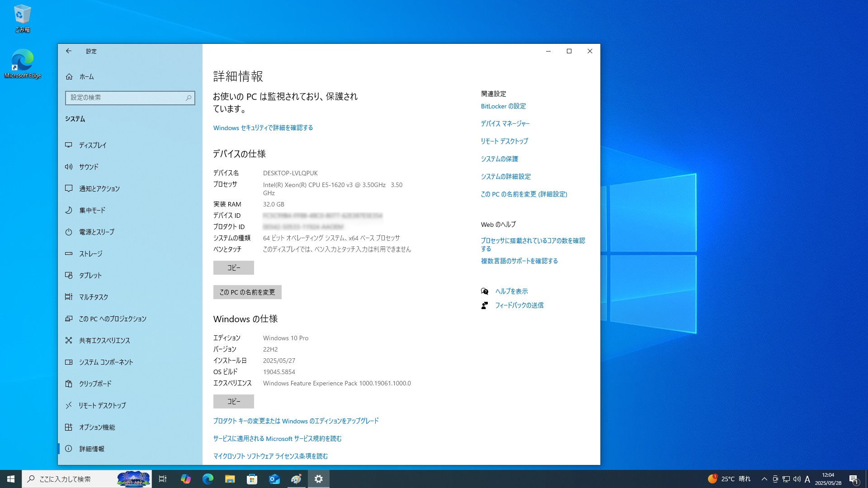Select Microsoft Edge desktop shortcut
This screenshot has height=488, width=868.
[22, 64]
